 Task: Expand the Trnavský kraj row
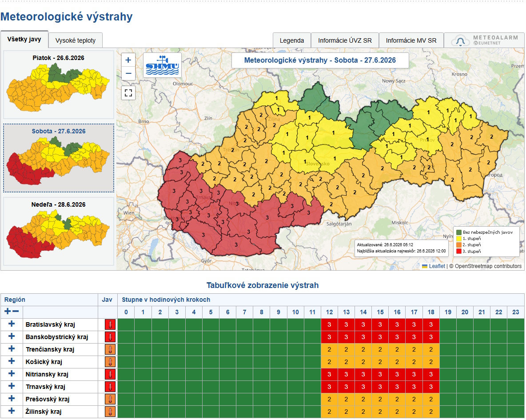coord(12,386)
